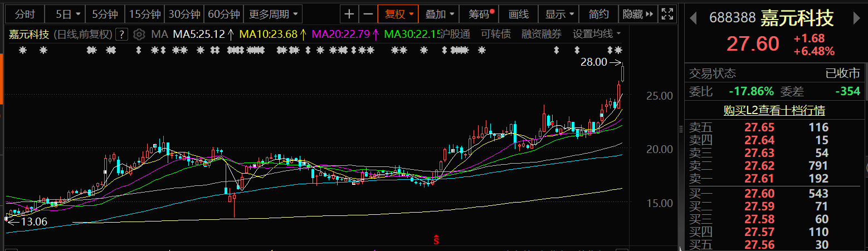Enter fullscreen chart mode icon

pyautogui.click(x=666, y=14)
